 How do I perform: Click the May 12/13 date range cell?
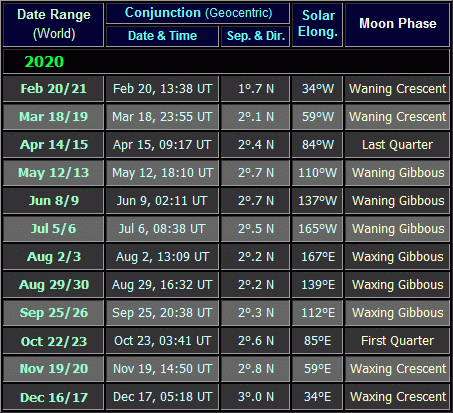click(x=53, y=173)
